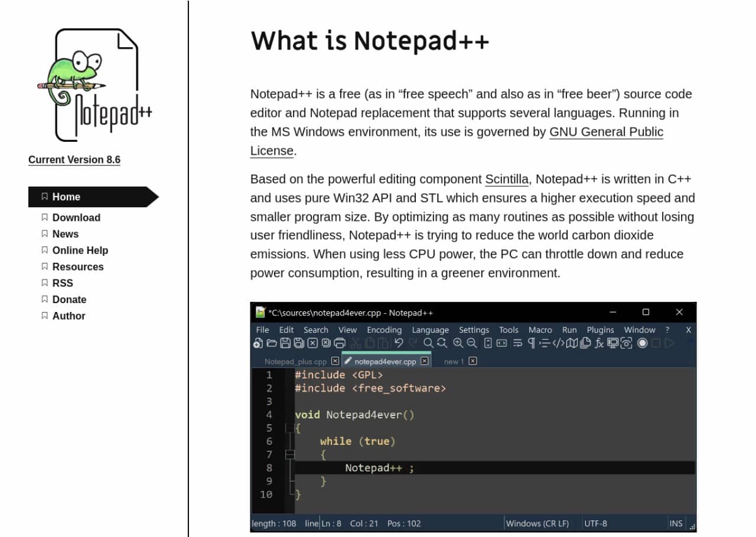Click the Zoom In toolbar icon
This screenshot has width=756, height=537.
click(x=458, y=343)
